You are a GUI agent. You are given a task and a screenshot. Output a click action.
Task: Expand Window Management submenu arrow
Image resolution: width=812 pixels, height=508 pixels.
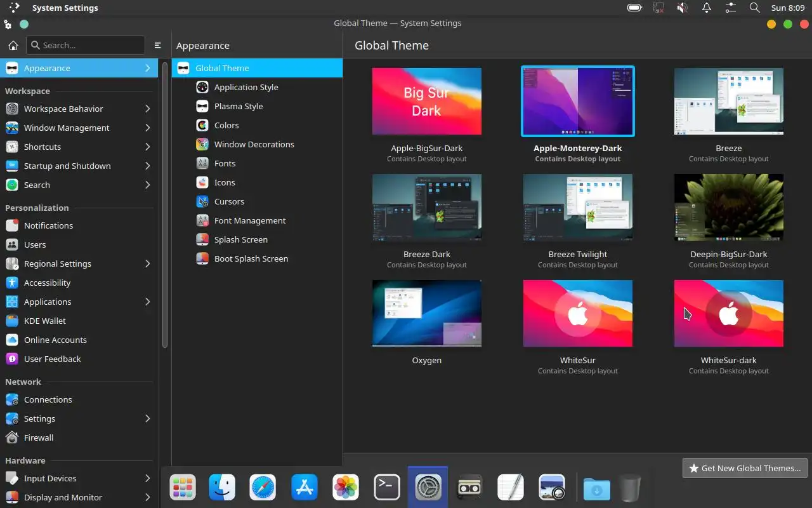[147, 128]
